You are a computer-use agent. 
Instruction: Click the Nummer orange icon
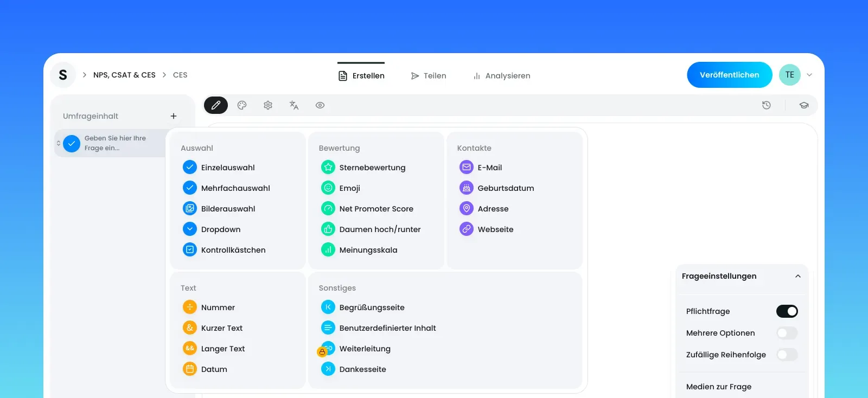pos(190,307)
